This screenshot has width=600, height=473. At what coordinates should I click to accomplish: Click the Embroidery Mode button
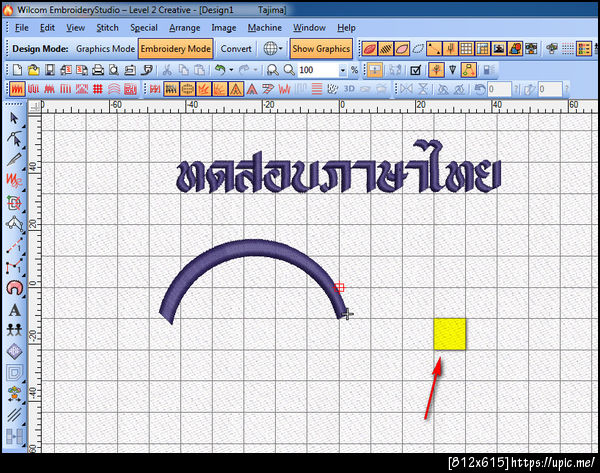point(176,49)
